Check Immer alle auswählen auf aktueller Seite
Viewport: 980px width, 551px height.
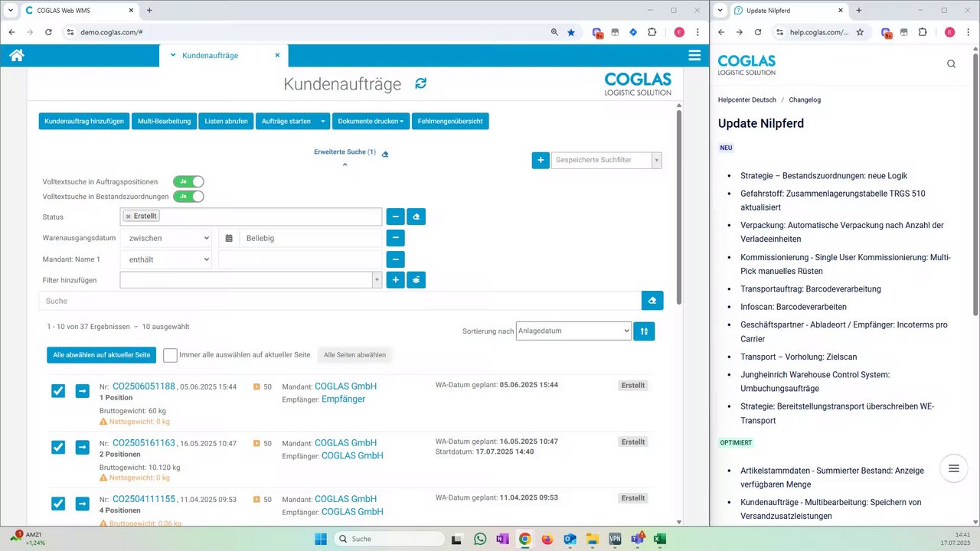pyautogui.click(x=170, y=355)
